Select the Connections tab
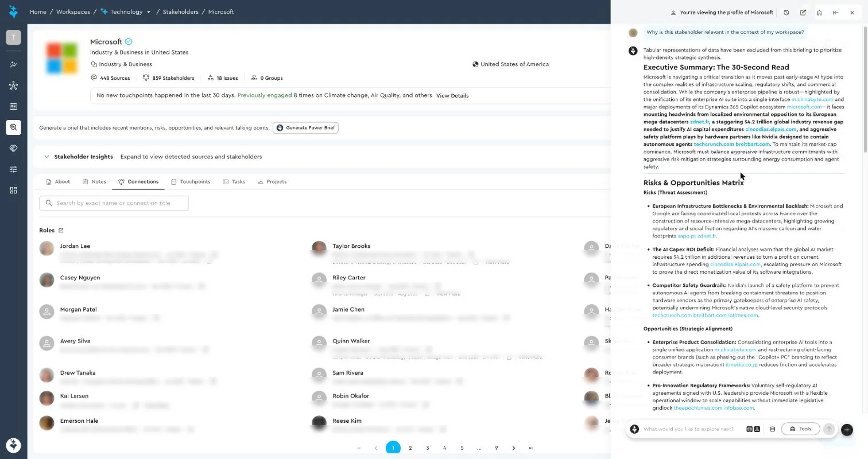868x459 pixels. click(x=138, y=182)
